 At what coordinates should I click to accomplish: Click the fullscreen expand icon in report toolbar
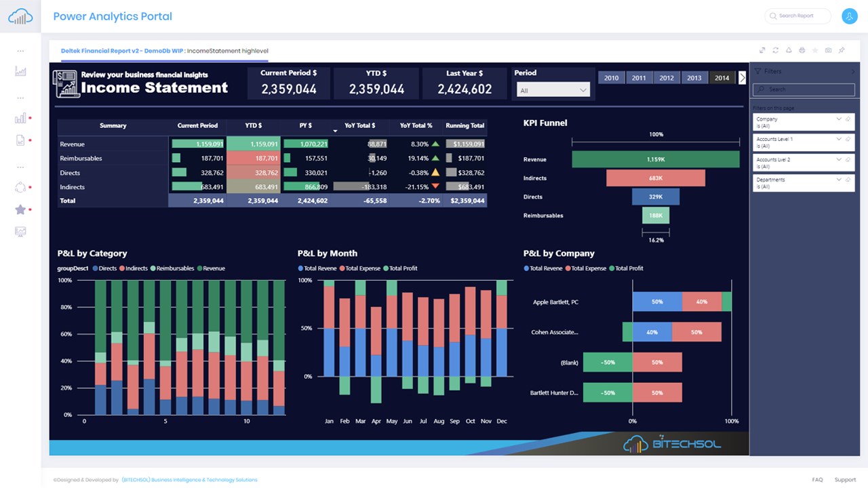(762, 50)
